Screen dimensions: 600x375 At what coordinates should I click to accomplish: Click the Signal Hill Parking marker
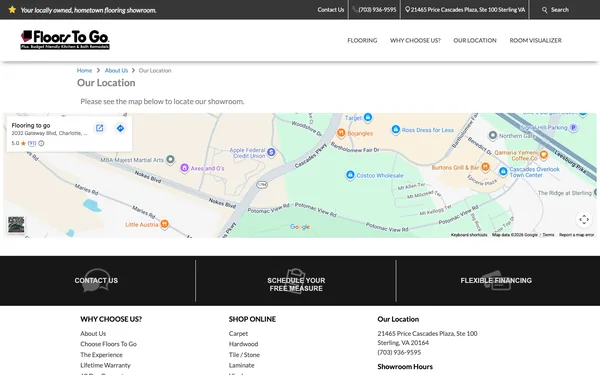(x=573, y=128)
